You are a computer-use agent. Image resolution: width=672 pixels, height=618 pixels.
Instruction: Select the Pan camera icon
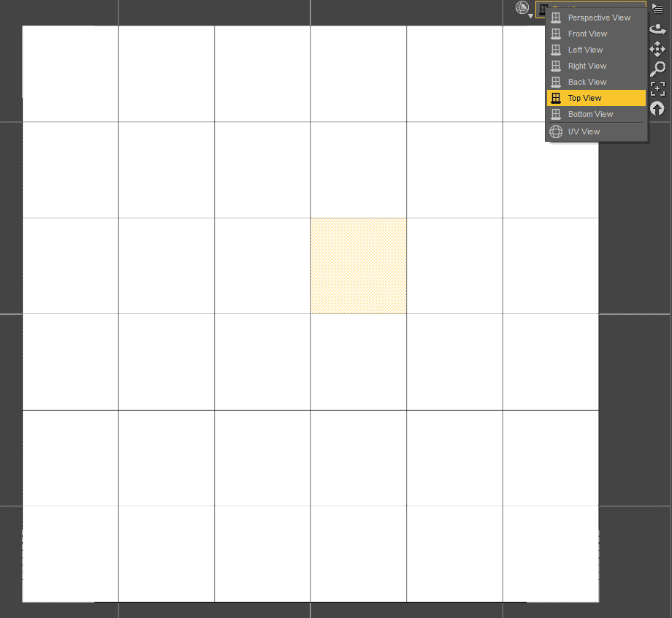pos(657,48)
